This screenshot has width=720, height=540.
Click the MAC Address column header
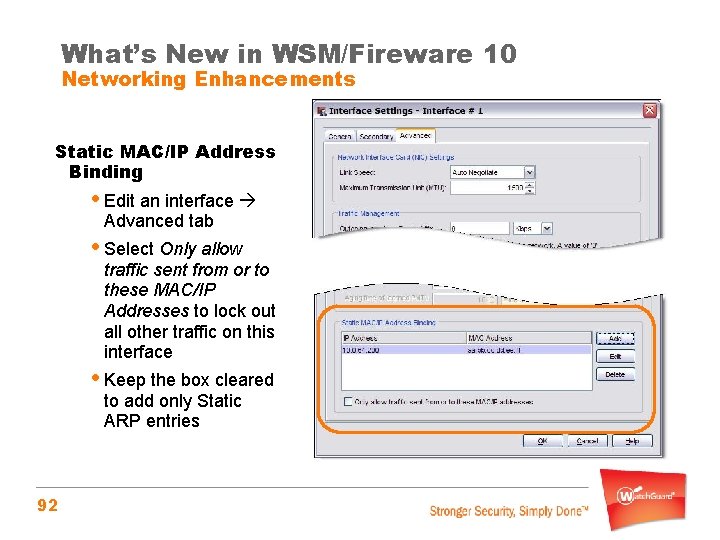point(529,338)
